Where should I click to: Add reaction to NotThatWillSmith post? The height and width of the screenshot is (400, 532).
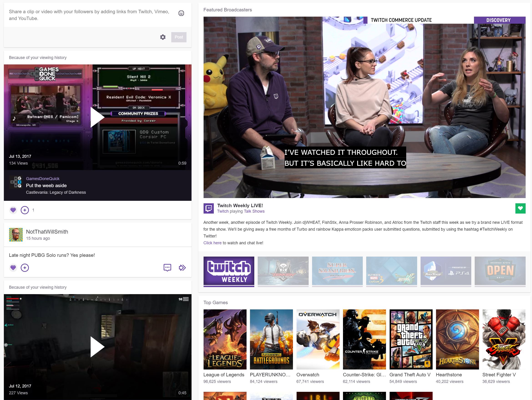pyautogui.click(x=25, y=268)
